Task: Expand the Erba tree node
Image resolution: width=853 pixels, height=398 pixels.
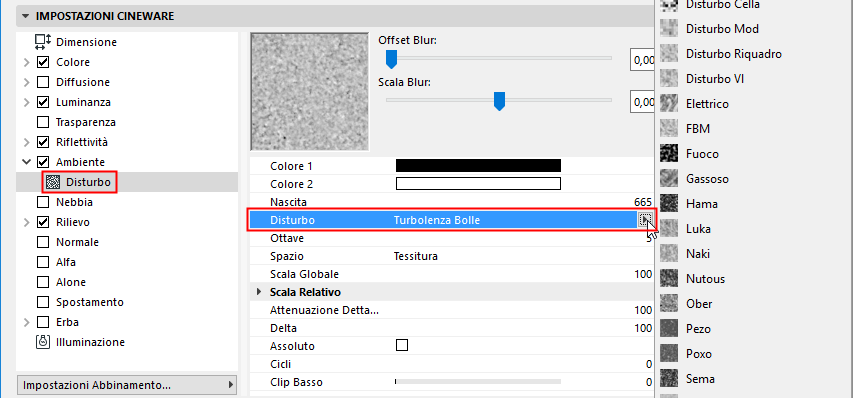Action: point(27,322)
